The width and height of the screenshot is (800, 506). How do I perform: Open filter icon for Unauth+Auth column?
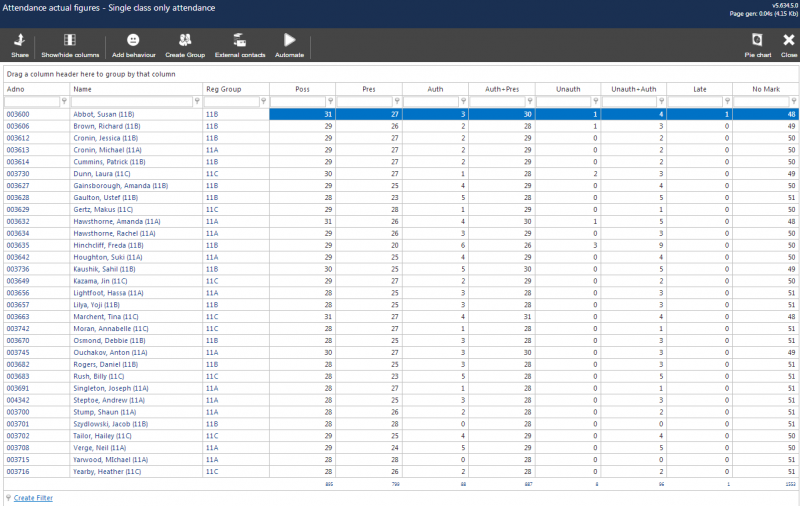(x=662, y=101)
